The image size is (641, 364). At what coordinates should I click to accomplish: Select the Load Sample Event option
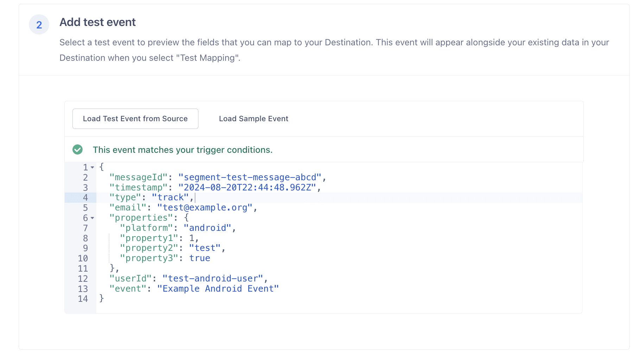[253, 119]
